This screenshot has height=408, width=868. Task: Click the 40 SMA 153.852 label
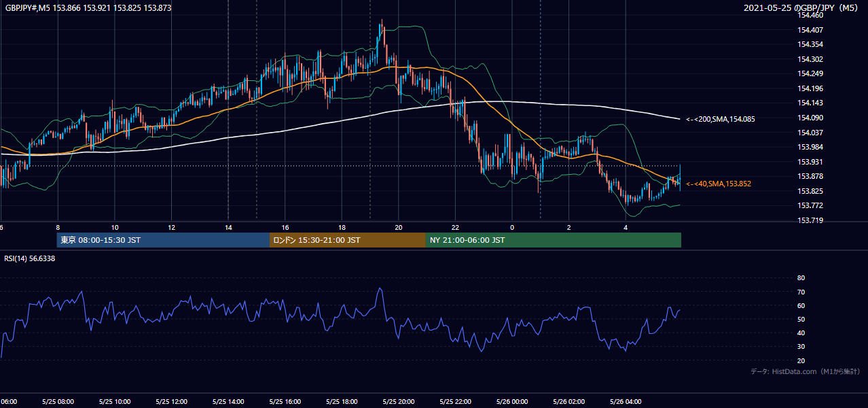click(718, 184)
